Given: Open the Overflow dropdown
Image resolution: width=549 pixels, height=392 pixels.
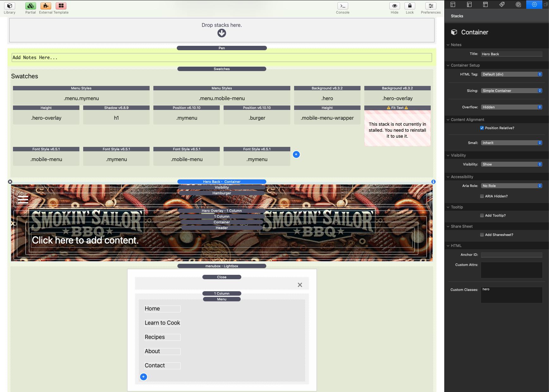Looking at the screenshot, I should (512, 107).
